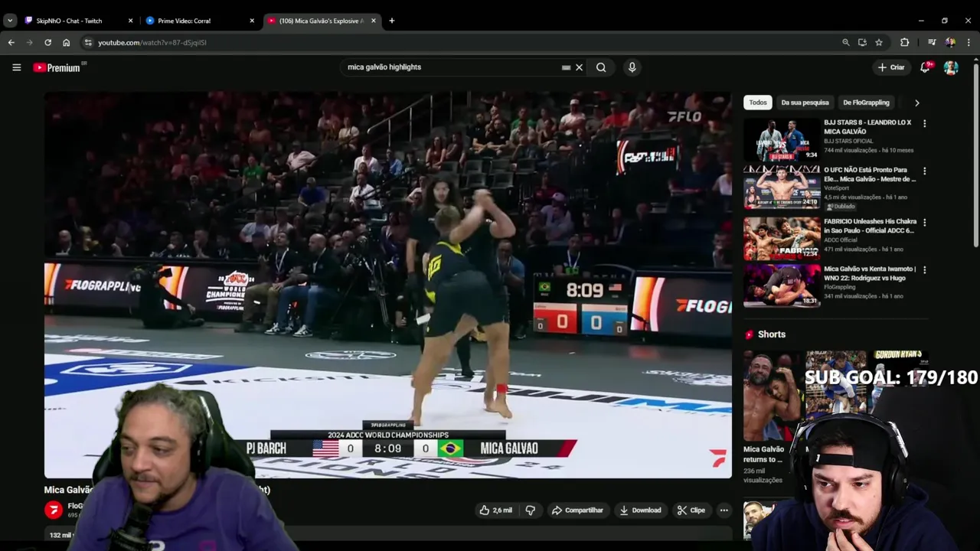The image size is (980, 551).
Task: Switch to SkipNhO Twitch chat tab
Action: tap(70, 21)
